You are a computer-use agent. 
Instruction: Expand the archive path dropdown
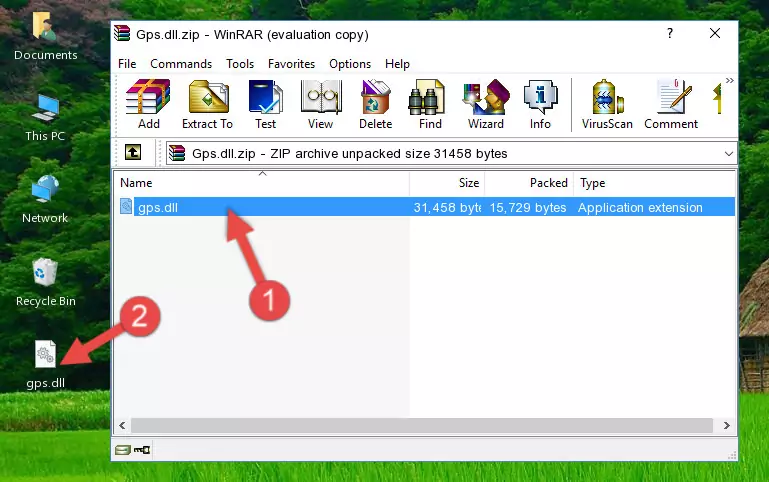tap(729, 154)
